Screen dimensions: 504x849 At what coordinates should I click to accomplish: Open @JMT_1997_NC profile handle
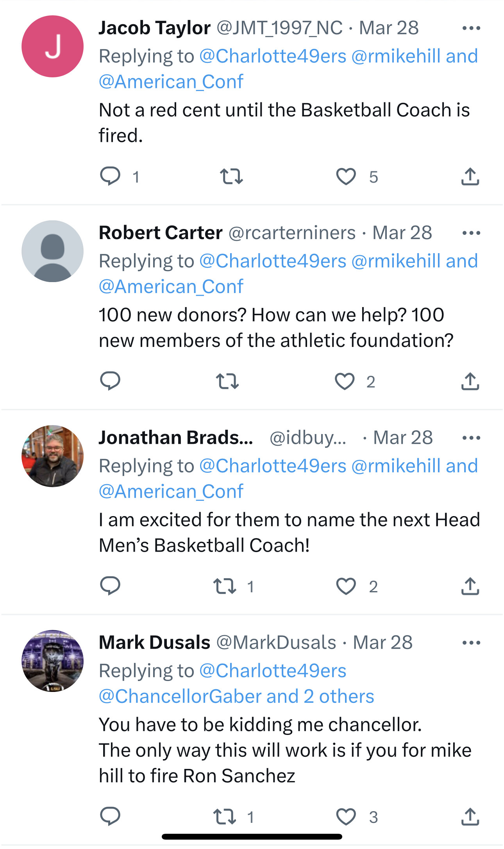coord(279,28)
